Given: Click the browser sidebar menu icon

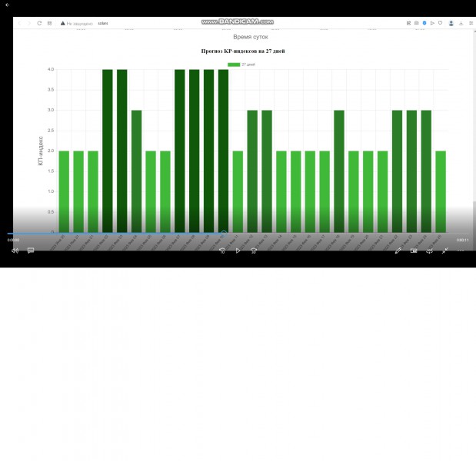Looking at the screenshot, I should [x=471, y=23].
